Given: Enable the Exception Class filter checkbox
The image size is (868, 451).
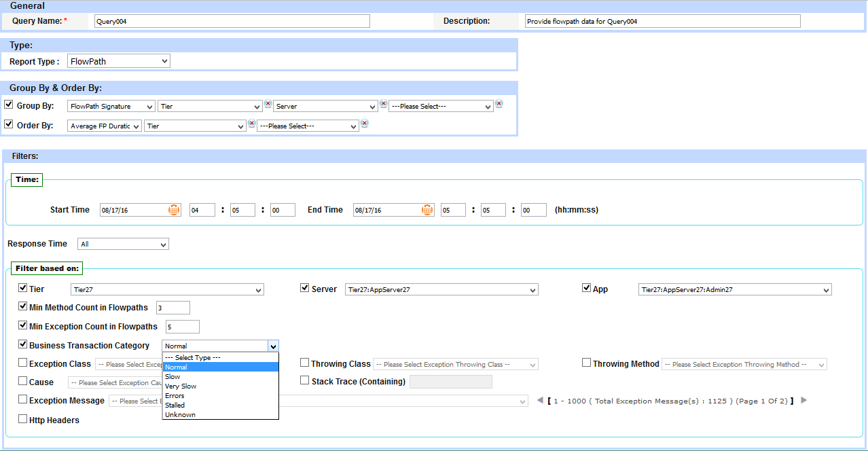Looking at the screenshot, I should click(23, 363).
